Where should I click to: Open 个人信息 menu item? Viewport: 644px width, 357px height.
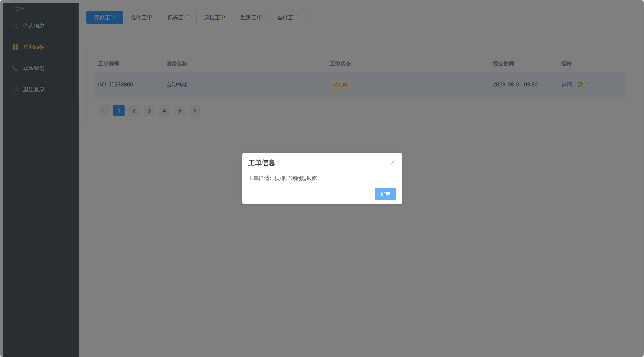click(x=34, y=26)
